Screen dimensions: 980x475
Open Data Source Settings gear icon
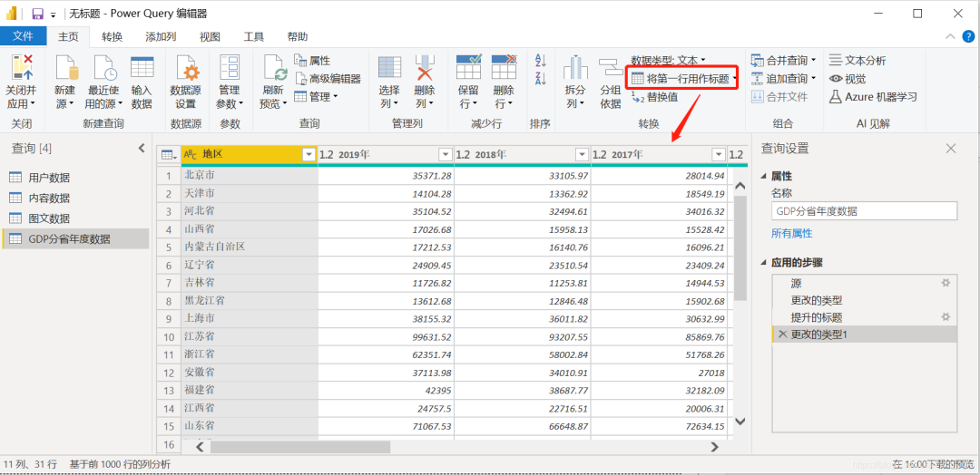(x=186, y=68)
